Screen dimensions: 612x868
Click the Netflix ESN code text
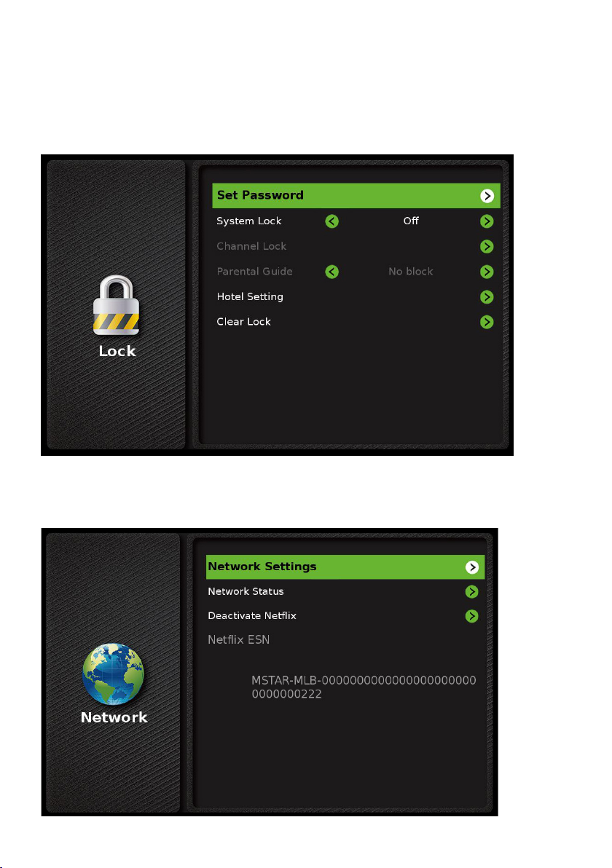(x=364, y=687)
